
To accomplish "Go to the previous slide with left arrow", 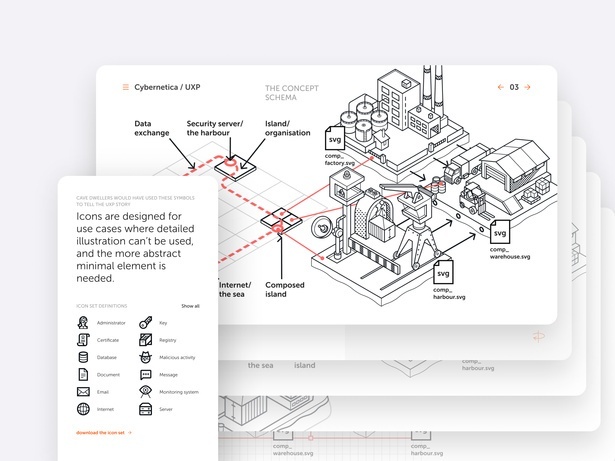I will coord(501,88).
